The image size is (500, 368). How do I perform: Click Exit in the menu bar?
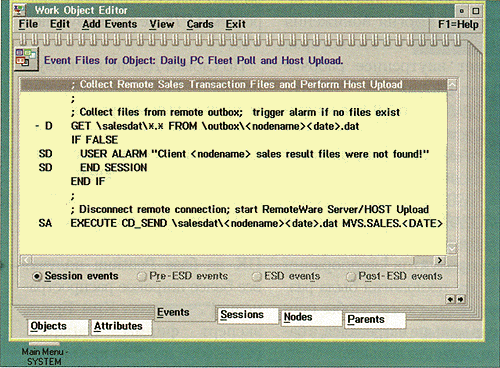235,24
